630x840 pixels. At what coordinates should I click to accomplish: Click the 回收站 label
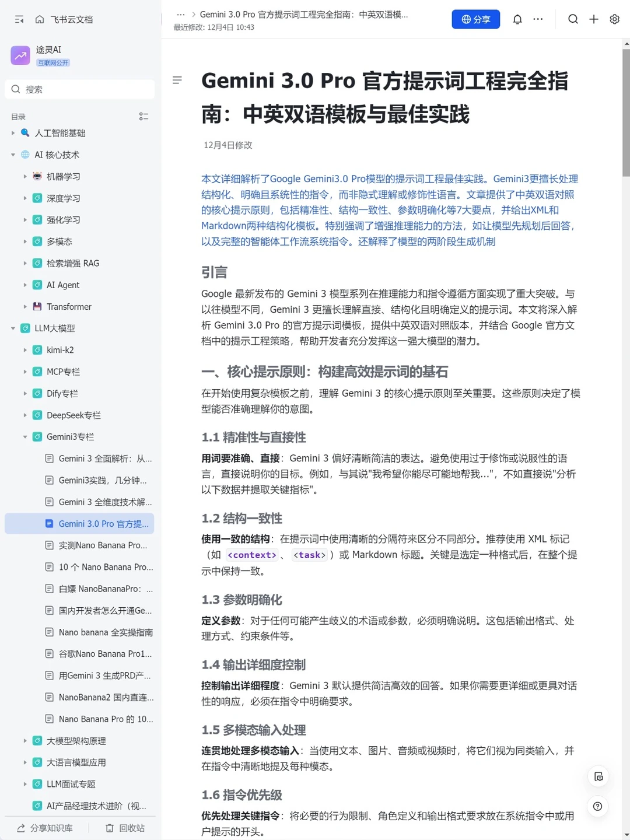tap(132, 828)
